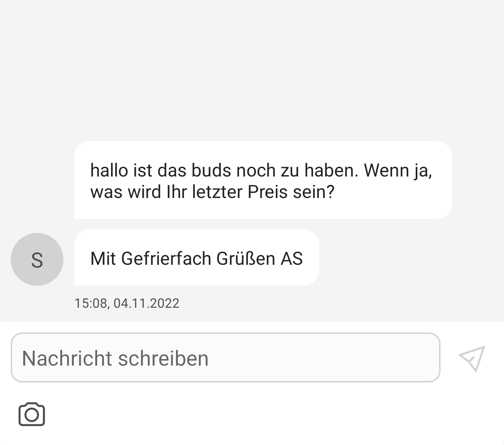Click the word Gefrierfach in the reply
The height and width of the screenshot is (445, 504).
point(166,258)
